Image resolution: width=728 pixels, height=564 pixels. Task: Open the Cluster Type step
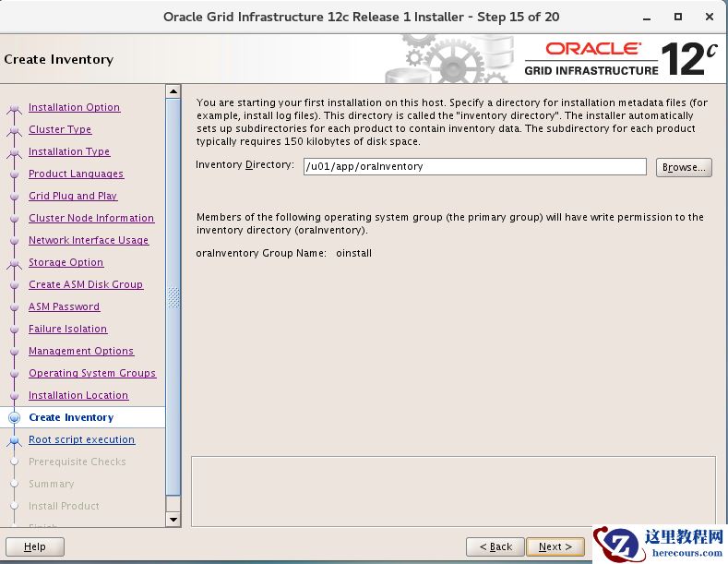click(x=60, y=129)
